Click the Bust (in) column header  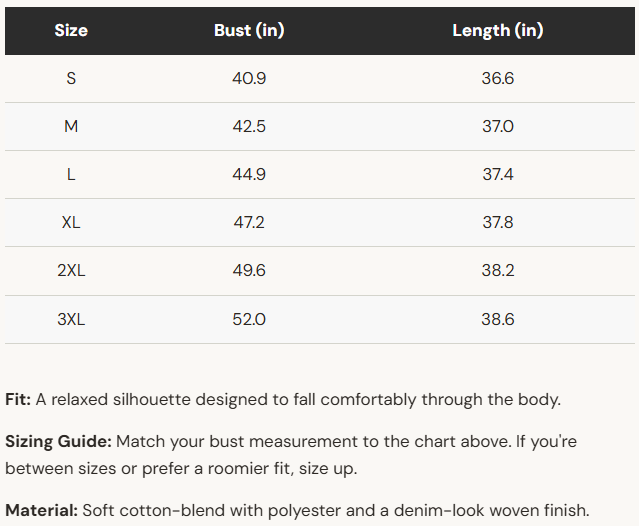point(249,31)
